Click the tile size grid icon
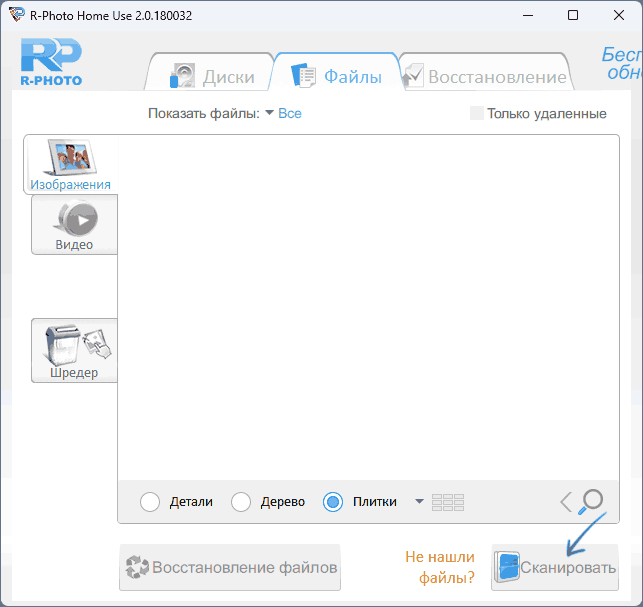 pyautogui.click(x=448, y=502)
